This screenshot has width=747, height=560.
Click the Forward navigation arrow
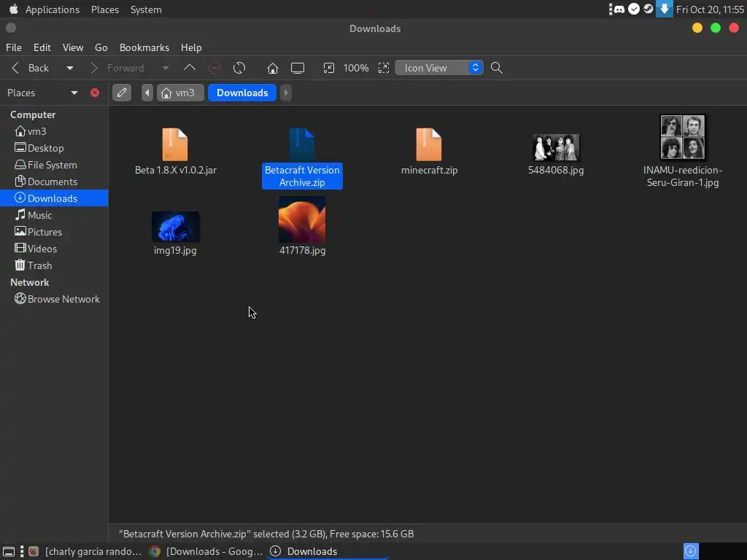point(118,68)
